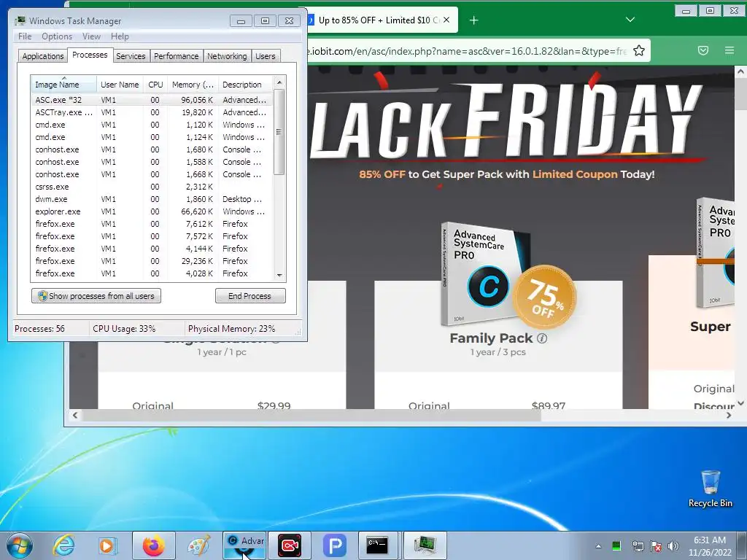Viewport: 747px width, 560px height.
Task: Click process list scroll down arrow
Action: tap(279, 275)
